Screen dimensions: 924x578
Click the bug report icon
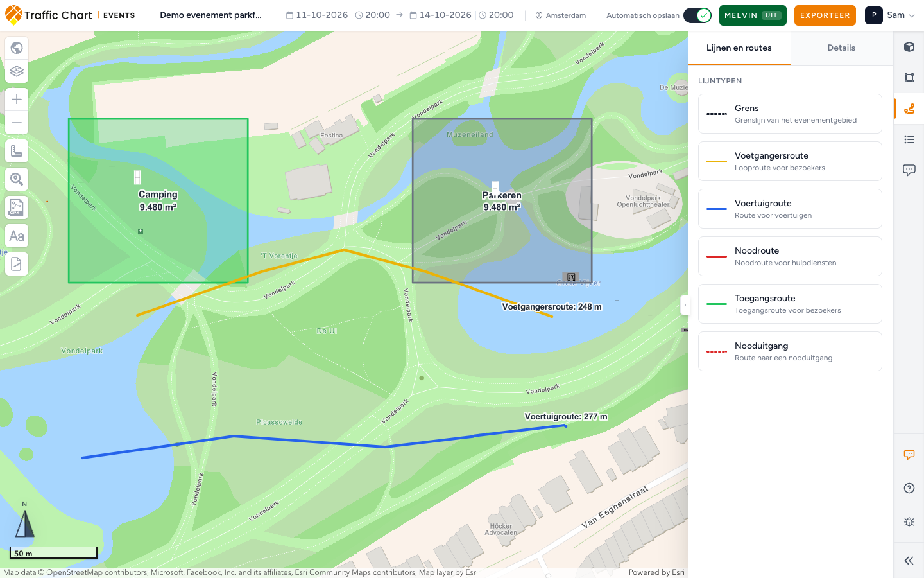click(x=909, y=521)
